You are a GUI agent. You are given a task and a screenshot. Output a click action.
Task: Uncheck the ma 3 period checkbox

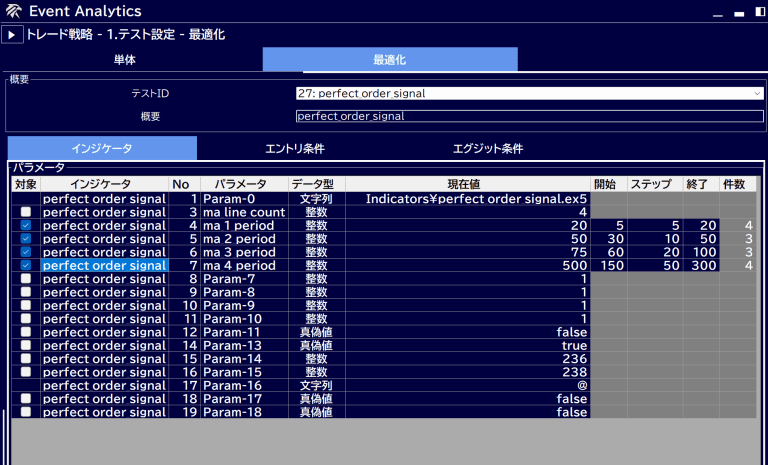pos(25,253)
